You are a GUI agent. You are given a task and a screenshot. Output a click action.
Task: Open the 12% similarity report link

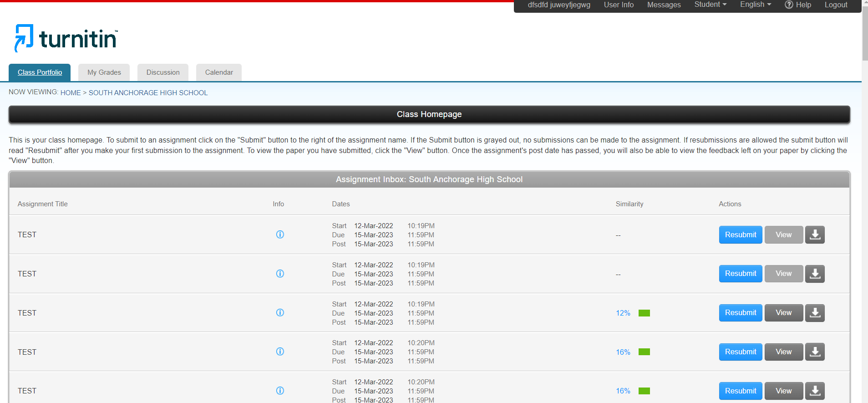(x=623, y=313)
